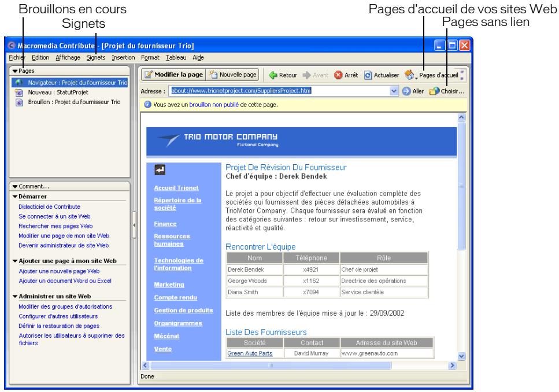Click Modifier des groupes d'autorisations
The height and width of the screenshot is (392, 559).
[x=65, y=306]
